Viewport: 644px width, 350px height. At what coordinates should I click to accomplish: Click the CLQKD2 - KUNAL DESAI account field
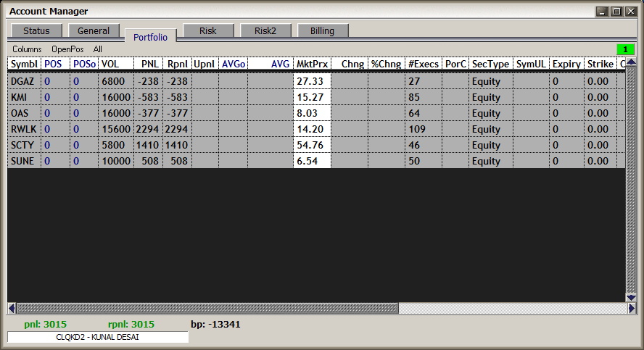(98, 337)
